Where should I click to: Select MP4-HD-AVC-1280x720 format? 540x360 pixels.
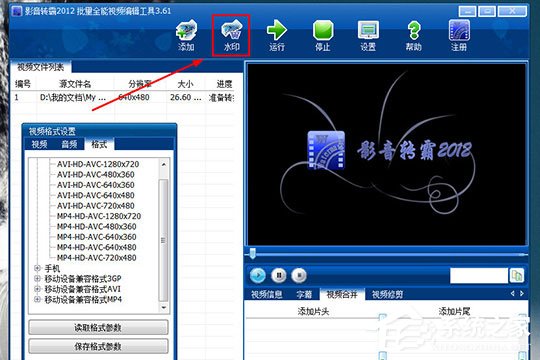coord(99,216)
